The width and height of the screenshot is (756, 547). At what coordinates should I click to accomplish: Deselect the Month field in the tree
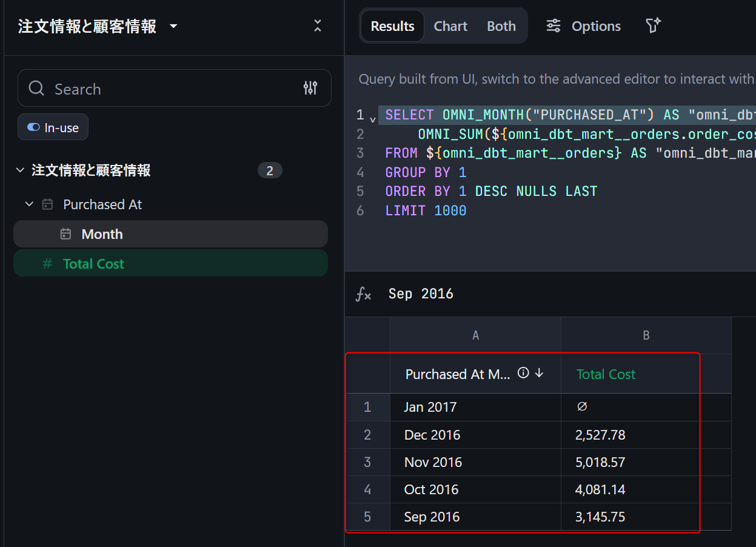[102, 234]
